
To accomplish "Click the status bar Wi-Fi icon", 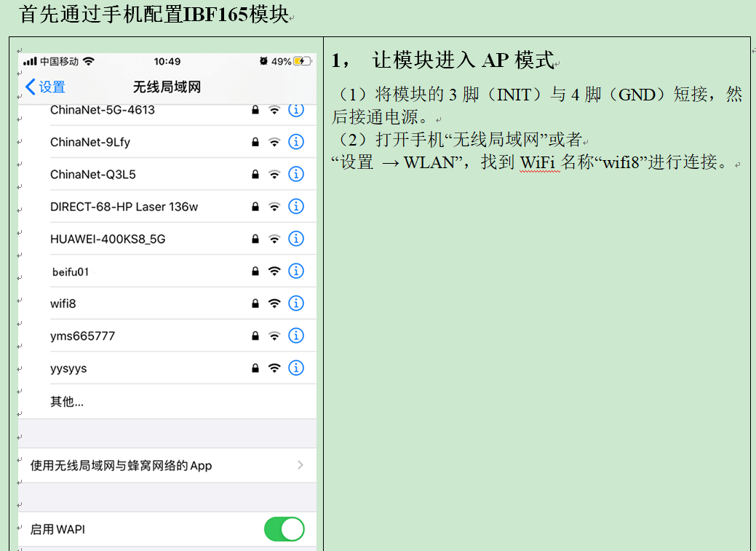I will tap(89, 61).
